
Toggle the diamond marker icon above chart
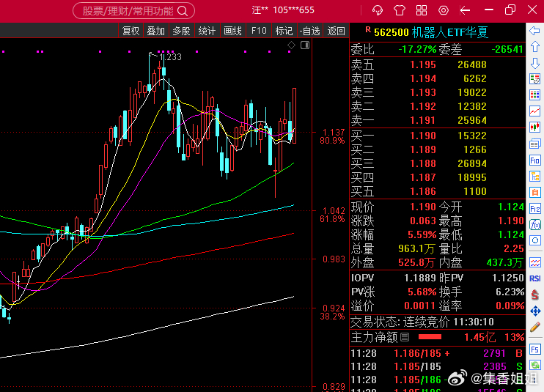(x=292, y=45)
